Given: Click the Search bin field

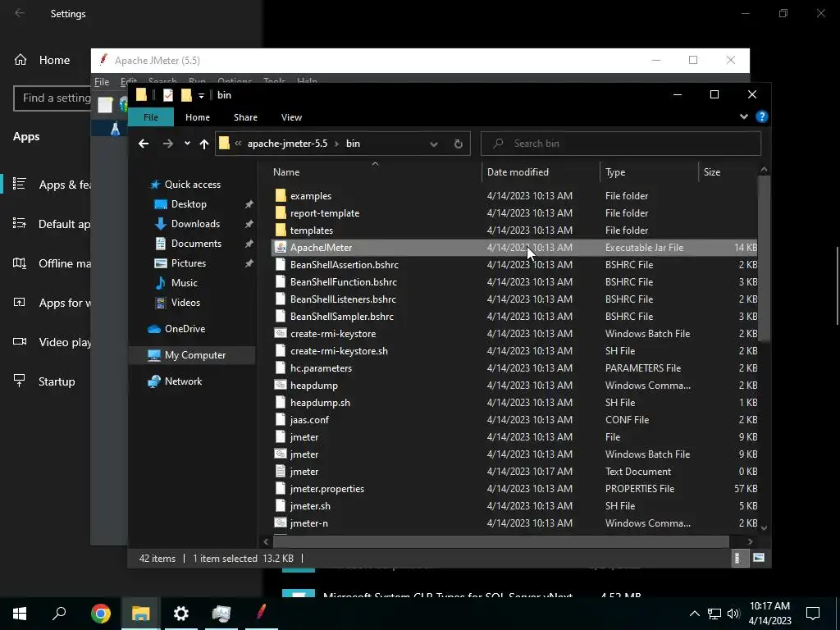Looking at the screenshot, I should point(620,144).
